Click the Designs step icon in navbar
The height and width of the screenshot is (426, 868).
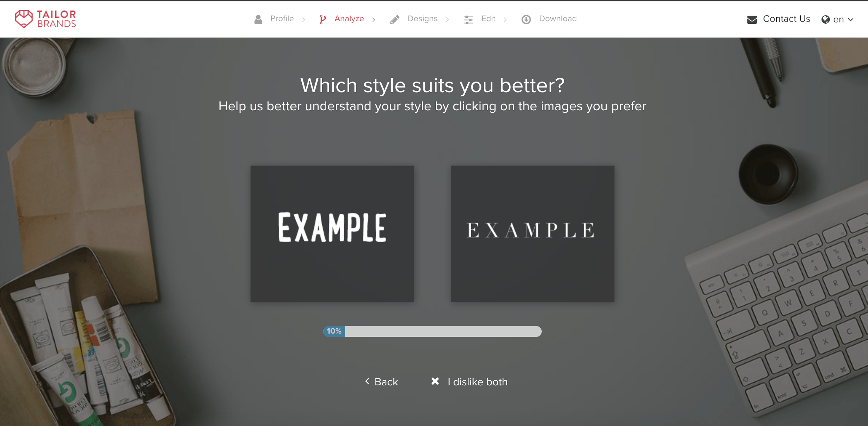pyautogui.click(x=395, y=19)
